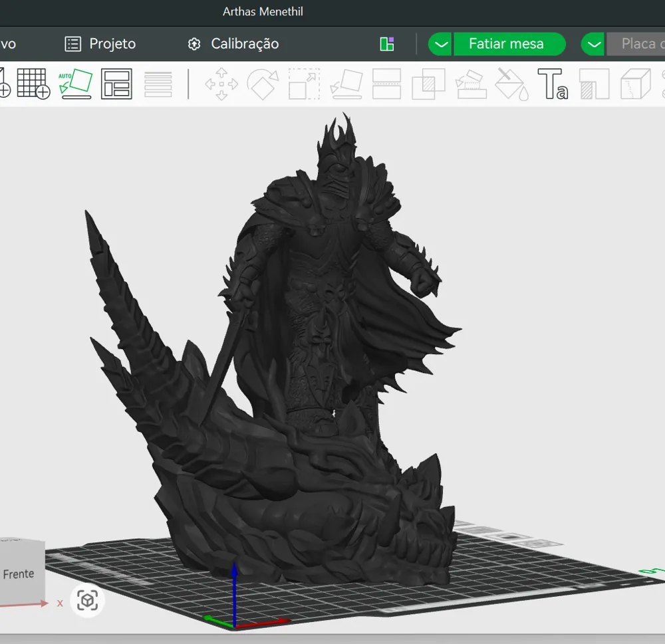The image size is (665, 644).
Task: Select the Scale tool
Action: click(304, 84)
